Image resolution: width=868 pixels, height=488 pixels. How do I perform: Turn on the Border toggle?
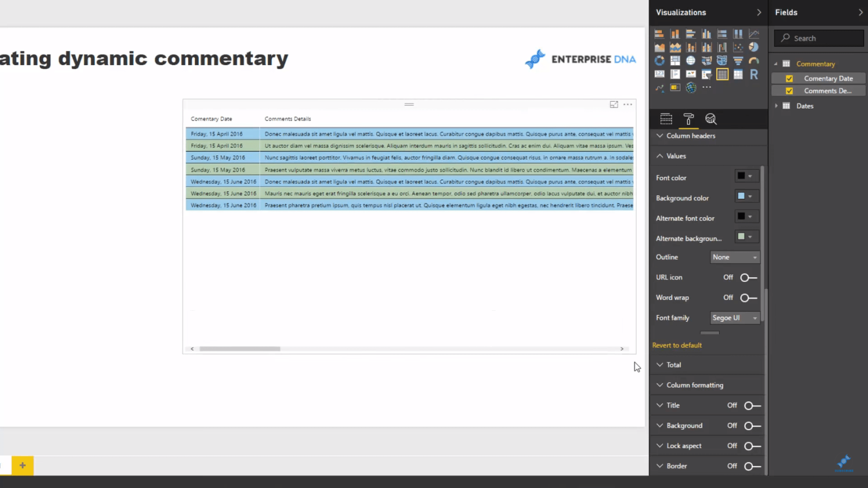(x=752, y=466)
